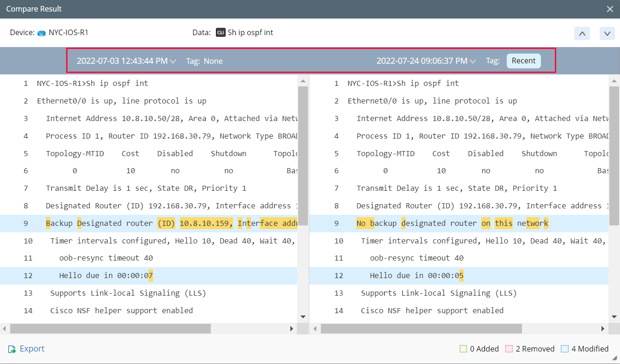Jump to previous difference with up arrow
Screen dimensions: 620x364
click(582, 33)
